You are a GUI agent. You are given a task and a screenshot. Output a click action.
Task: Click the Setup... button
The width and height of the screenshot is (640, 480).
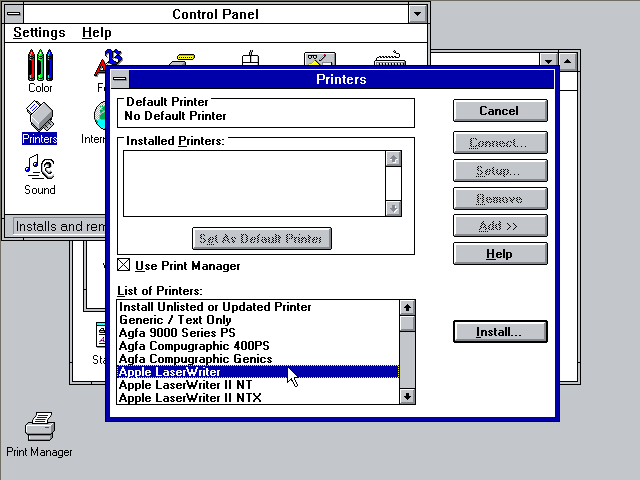(500, 171)
